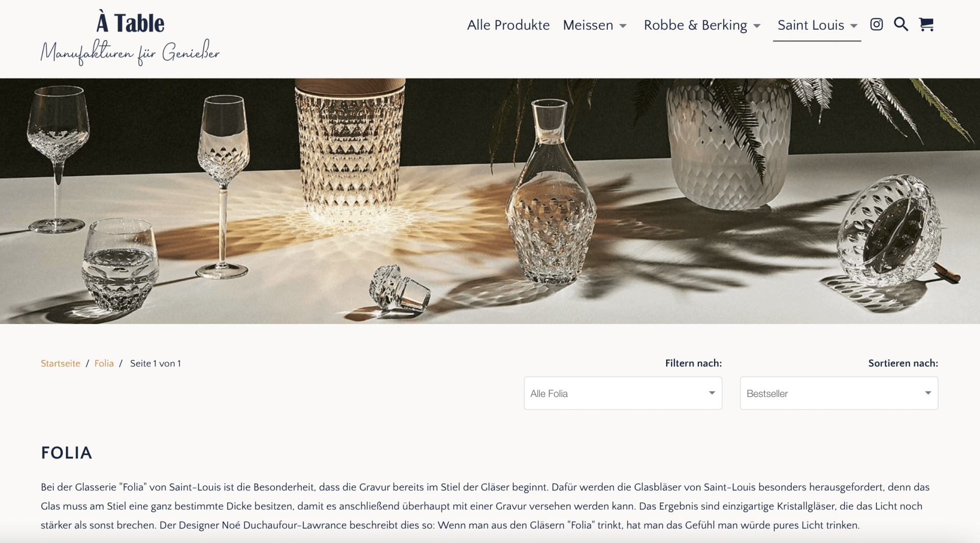The height and width of the screenshot is (543, 980).
Task: Click the arrow in Alle Folia selector
Action: click(712, 393)
